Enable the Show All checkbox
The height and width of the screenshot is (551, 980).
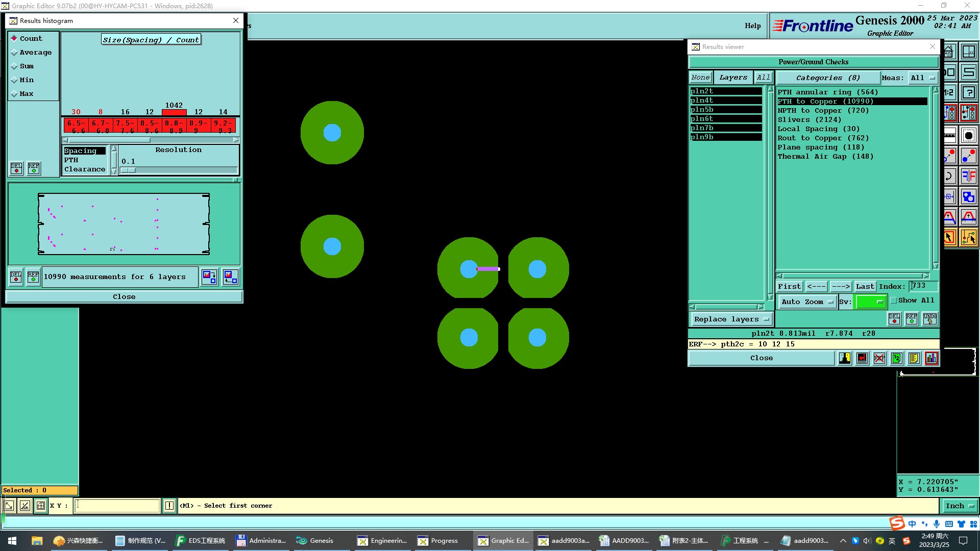[894, 300]
